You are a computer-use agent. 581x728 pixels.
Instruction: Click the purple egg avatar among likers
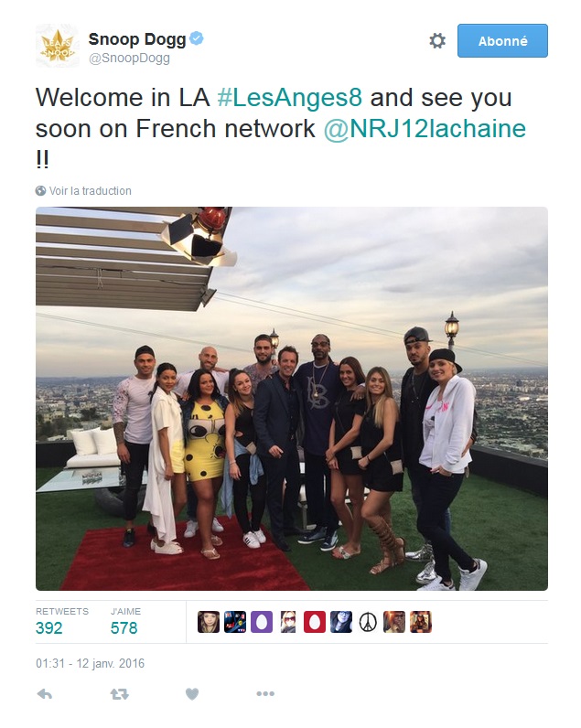[262, 622]
